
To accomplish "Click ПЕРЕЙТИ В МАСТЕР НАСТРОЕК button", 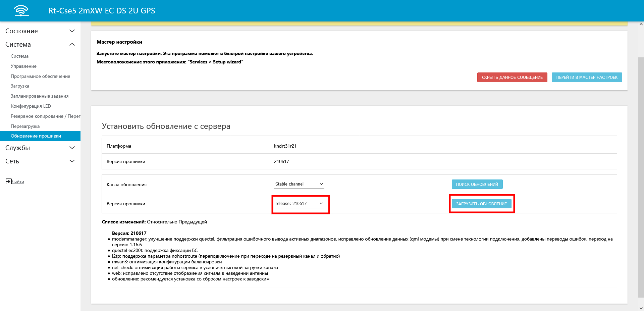I will [x=587, y=77].
